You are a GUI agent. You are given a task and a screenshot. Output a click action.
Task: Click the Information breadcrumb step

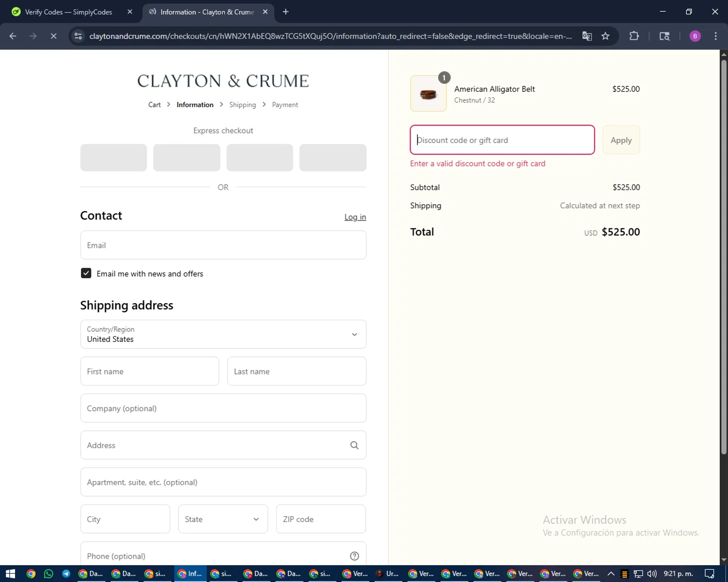click(195, 105)
